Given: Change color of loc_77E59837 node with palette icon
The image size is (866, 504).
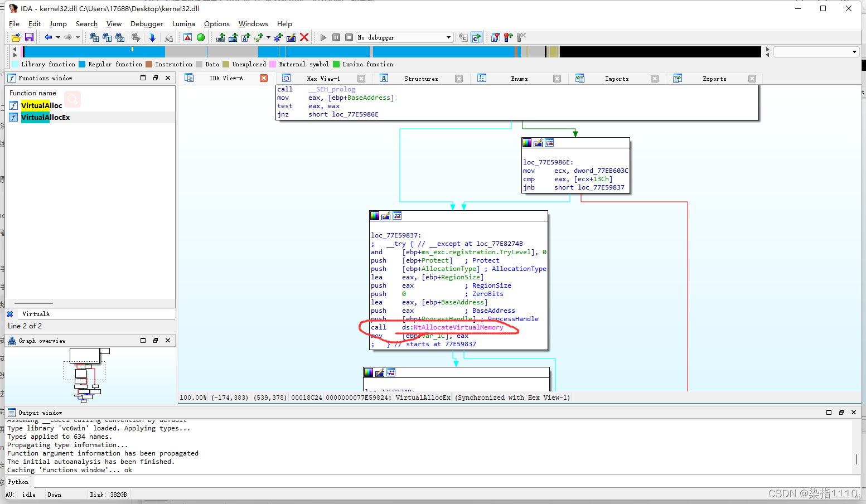Looking at the screenshot, I should tap(375, 216).
